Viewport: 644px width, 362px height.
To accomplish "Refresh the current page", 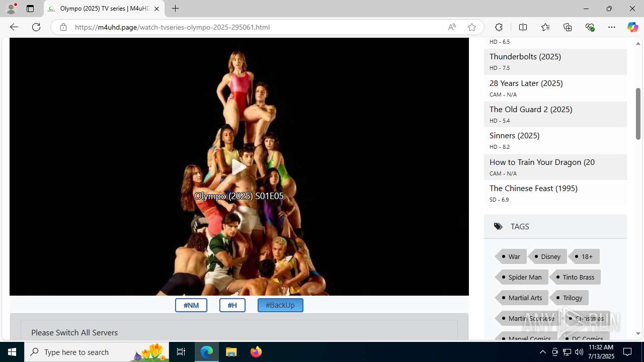I will (36, 27).
